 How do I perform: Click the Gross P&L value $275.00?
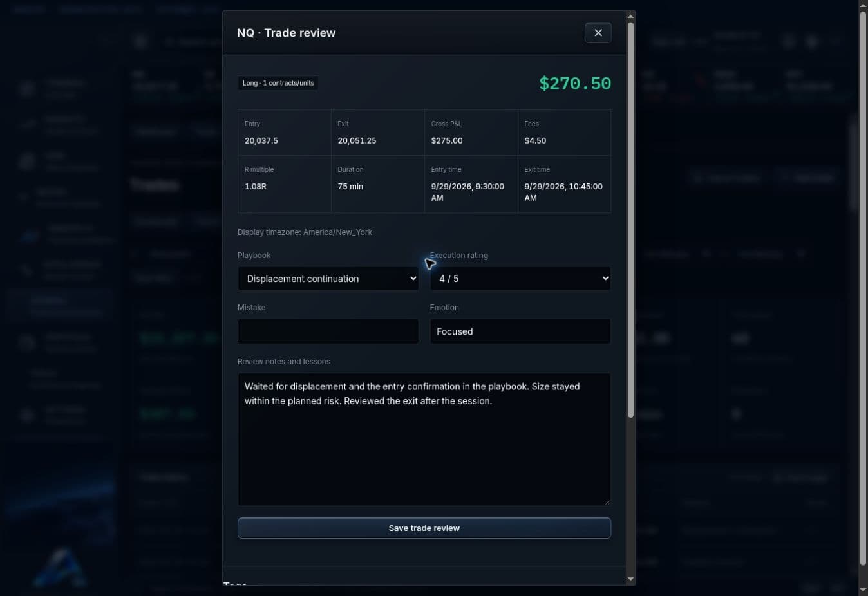point(447,140)
